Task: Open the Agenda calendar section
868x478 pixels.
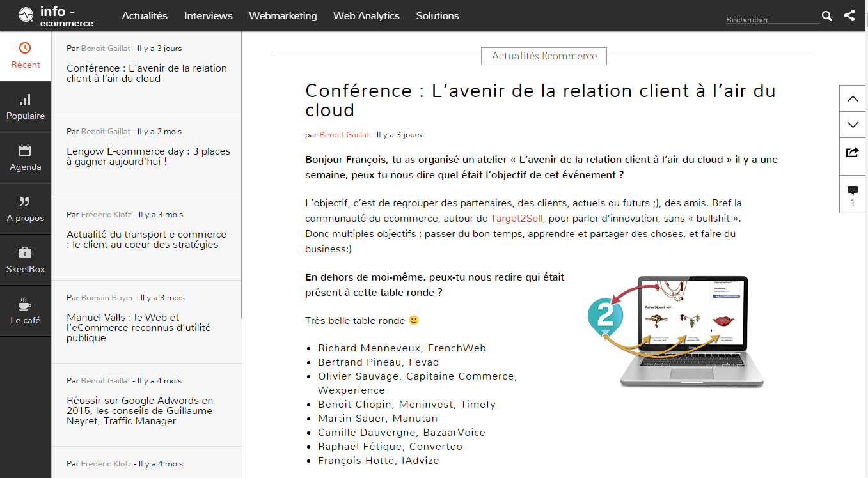Action: [26, 158]
